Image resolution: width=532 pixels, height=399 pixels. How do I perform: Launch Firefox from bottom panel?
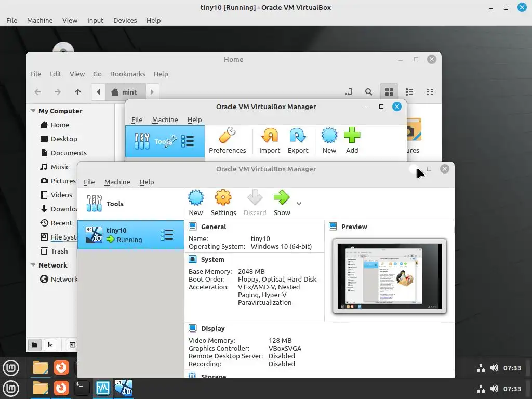(x=61, y=388)
